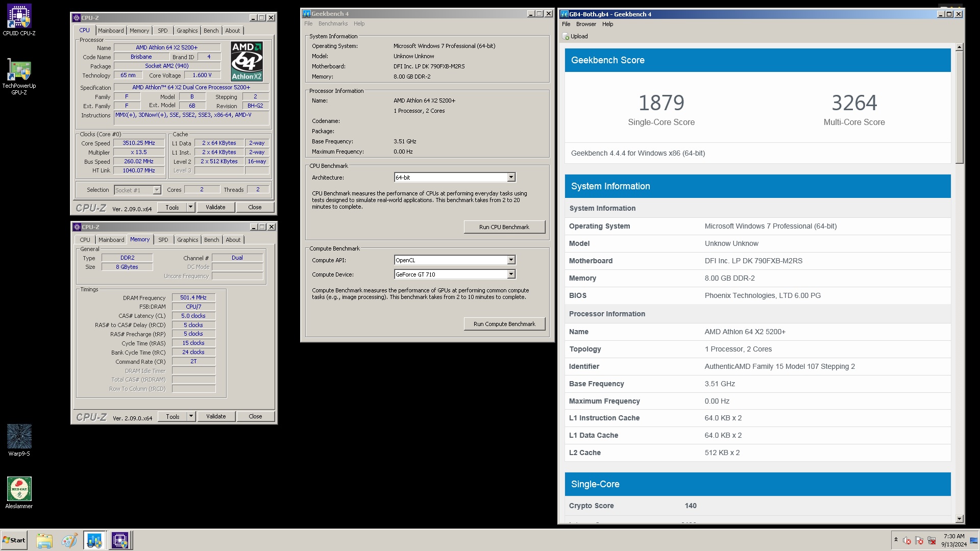Open the Compute Device GeForce GT 710 dropdown

511,274
